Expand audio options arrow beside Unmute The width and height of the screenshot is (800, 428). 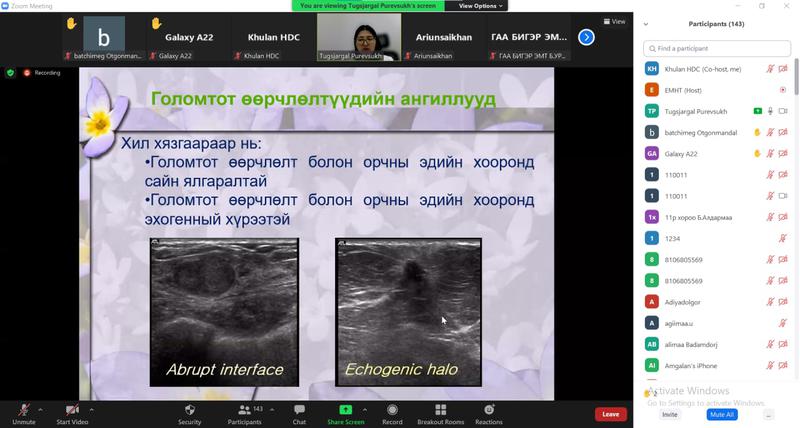40,410
